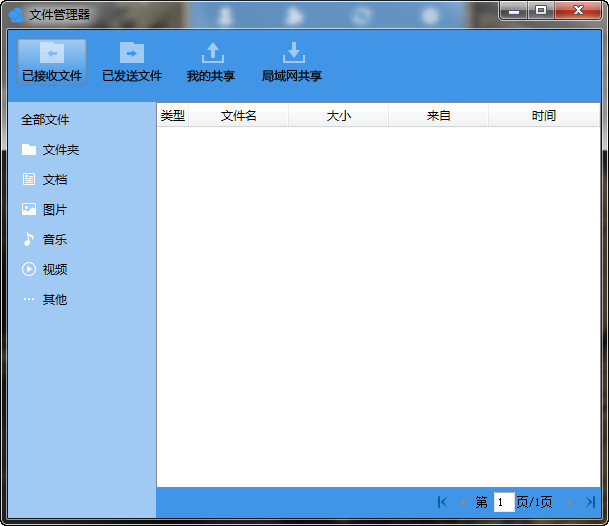This screenshot has height=526, width=609.
Task: Filter by 视频 video play icon
Action: [x=29, y=270]
